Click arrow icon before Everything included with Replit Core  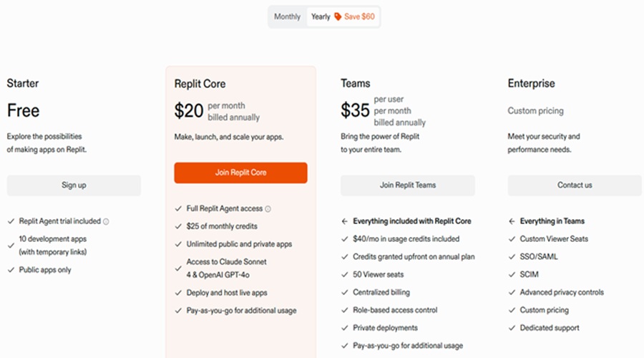(345, 221)
